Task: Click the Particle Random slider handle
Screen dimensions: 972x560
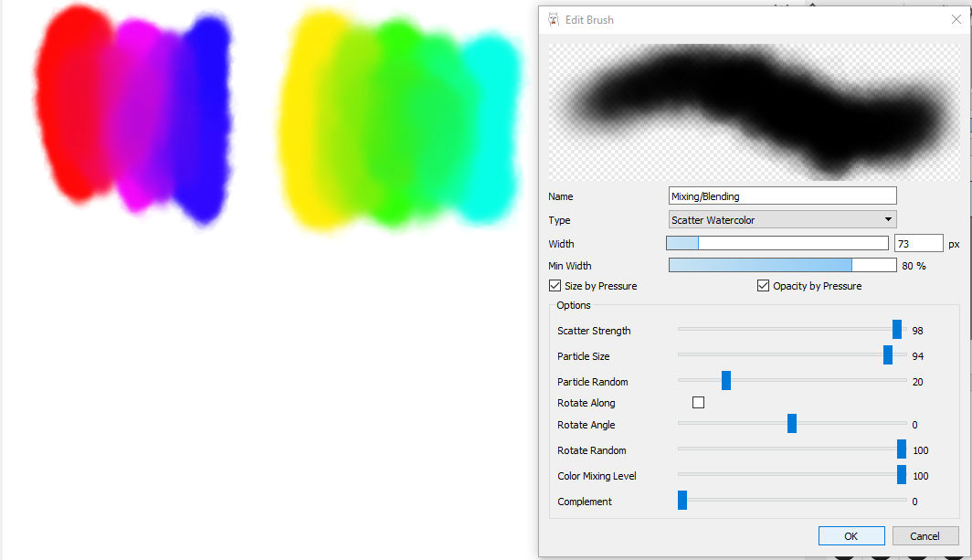Action: (x=727, y=381)
